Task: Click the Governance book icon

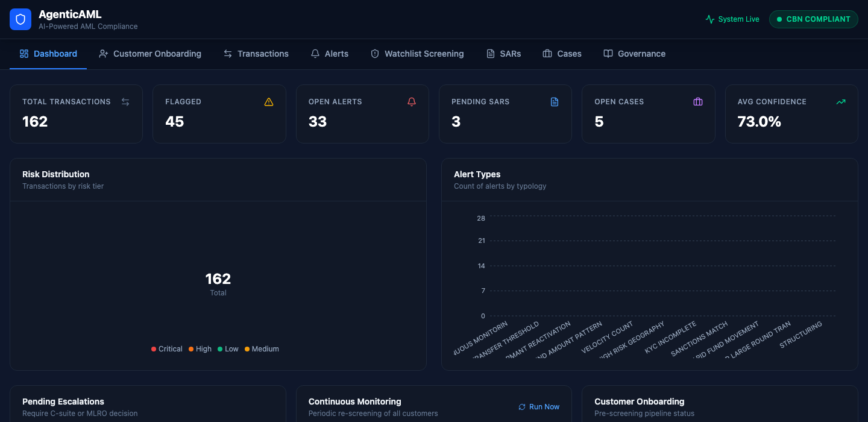Action: pos(608,54)
